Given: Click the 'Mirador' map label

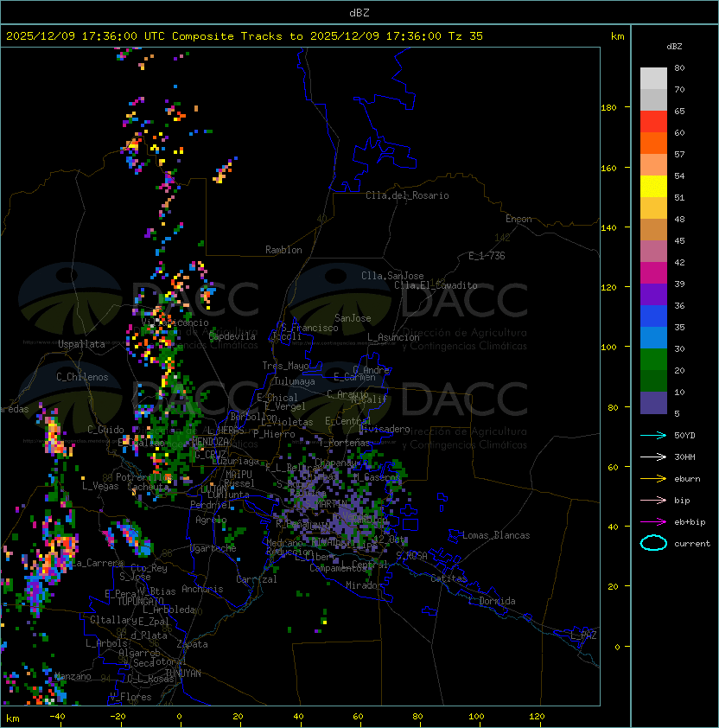Looking at the screenshot, I should click(364, 585).
